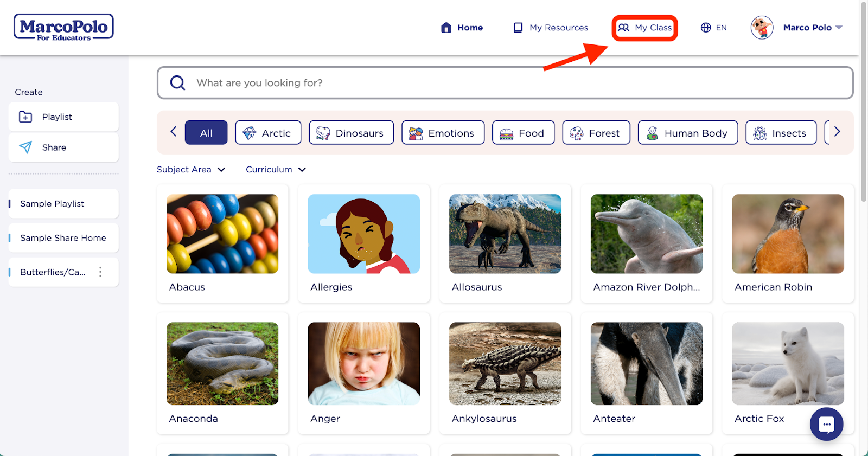Viewport: 868px width, 456px height.
Task: Click the Forest category icon
Action: click(577, 133)
